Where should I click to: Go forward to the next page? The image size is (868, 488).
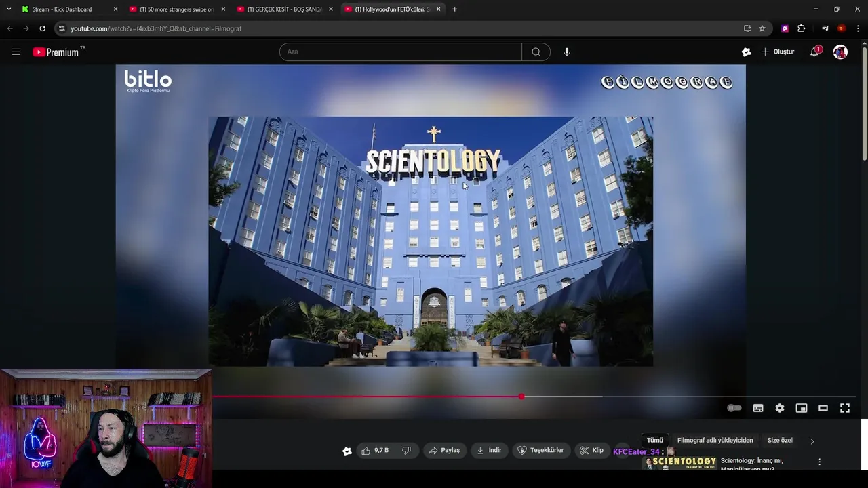pos(26,28)
